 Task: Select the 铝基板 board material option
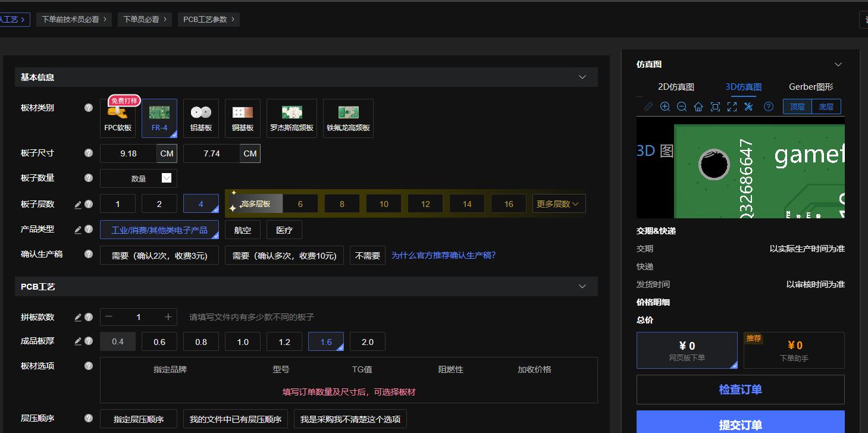click(x=201, y=118)
